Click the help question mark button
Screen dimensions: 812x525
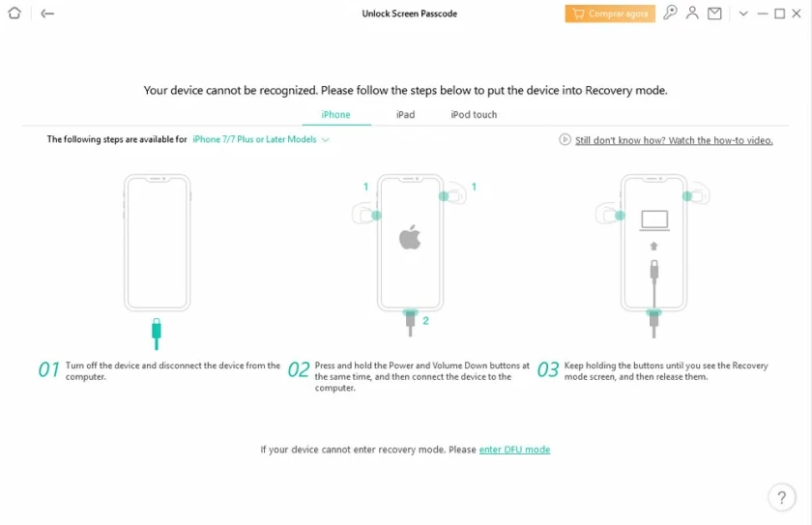pos(781,498)
